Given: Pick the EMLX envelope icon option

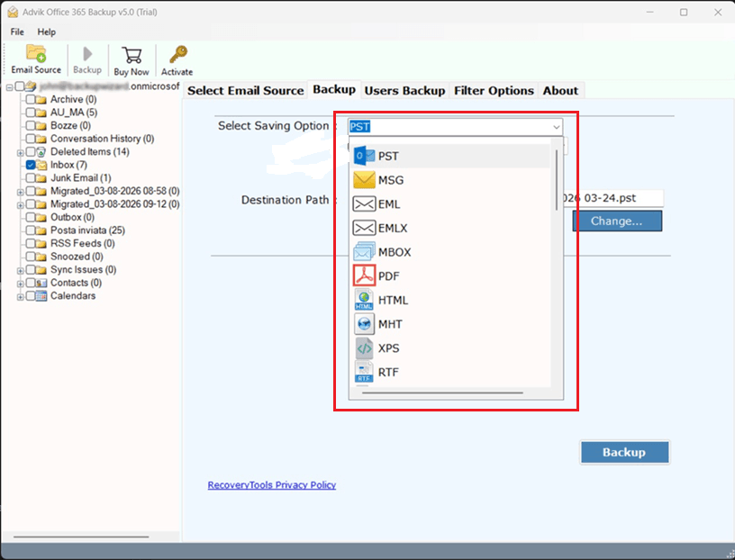Looking at the screenshot, I should (364, 228).
